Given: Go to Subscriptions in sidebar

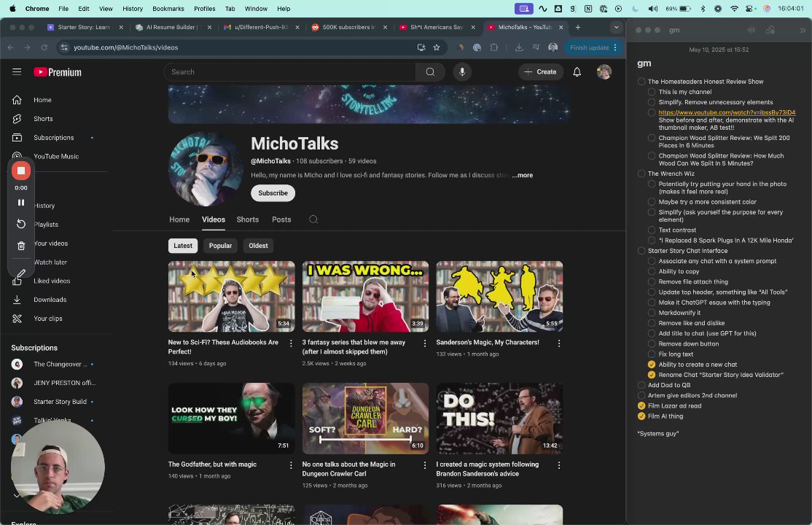Looking at the screenshot, I should [53, 138].
